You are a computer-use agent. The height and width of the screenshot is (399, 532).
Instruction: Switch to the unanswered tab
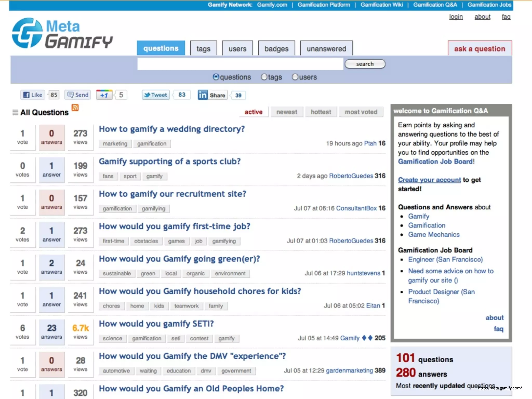point(326,49)
